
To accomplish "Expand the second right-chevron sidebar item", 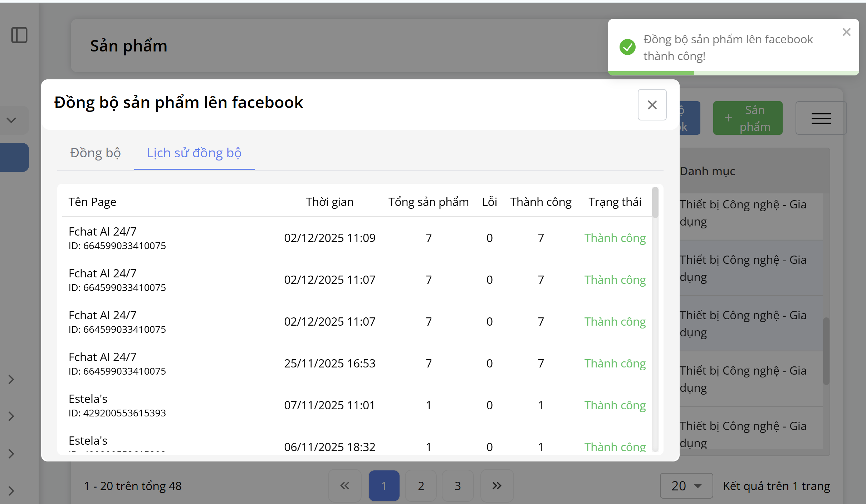I will [11, 416].
